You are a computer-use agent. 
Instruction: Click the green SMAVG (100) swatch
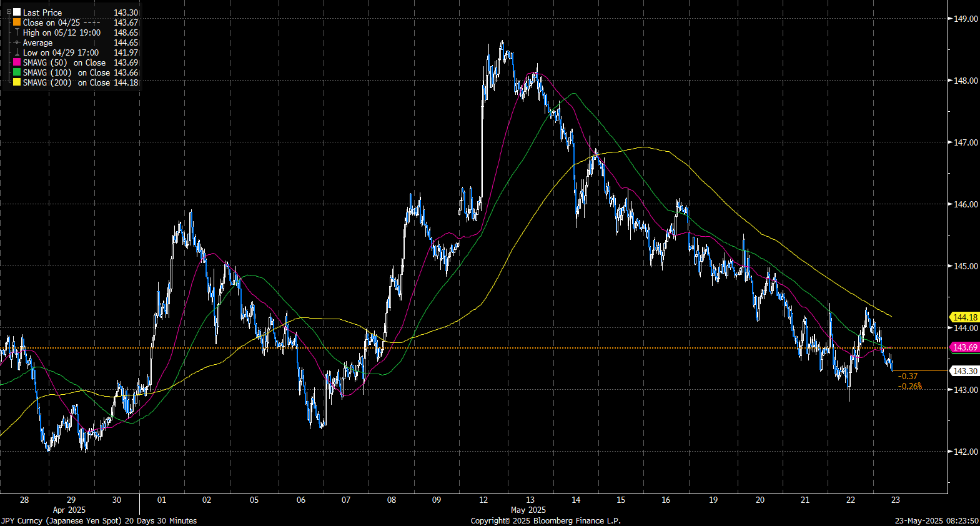coord(17,72)
